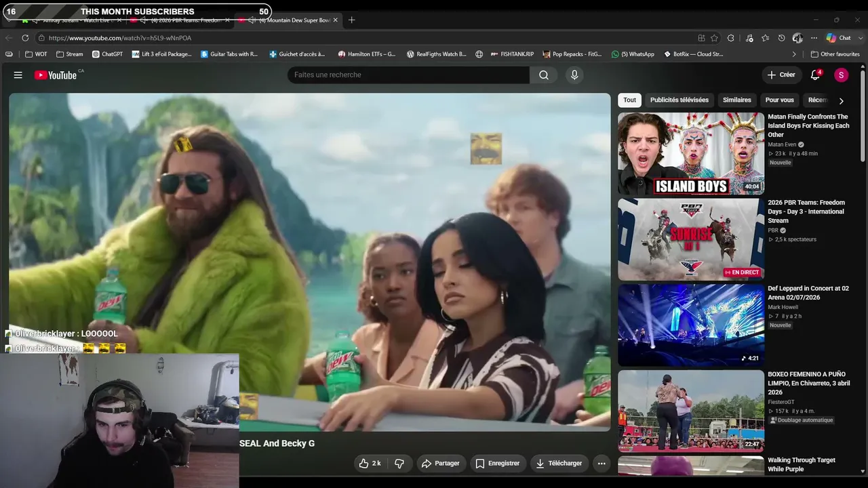Click the Créer button

[781, 75]
